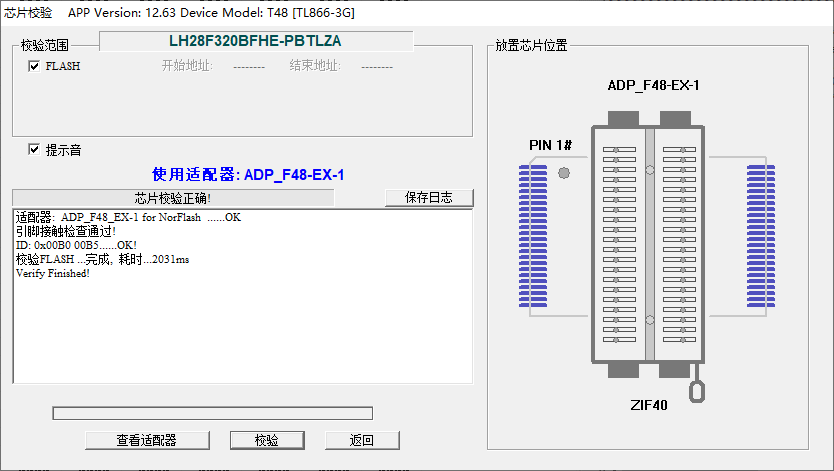This screenshot has width=834, height=471.
Task: Click the PIN 1# indicator dot
Action: point(564,173)
